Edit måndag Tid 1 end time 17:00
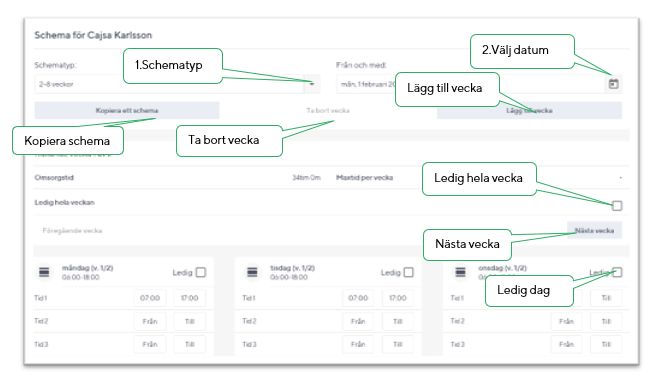This screenshot has height=380, width=668. (x=190, y=298)
